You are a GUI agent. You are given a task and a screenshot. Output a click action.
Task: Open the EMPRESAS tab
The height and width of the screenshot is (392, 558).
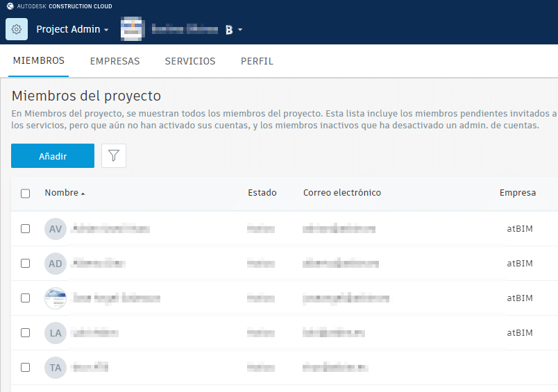[x=115, y=61]
